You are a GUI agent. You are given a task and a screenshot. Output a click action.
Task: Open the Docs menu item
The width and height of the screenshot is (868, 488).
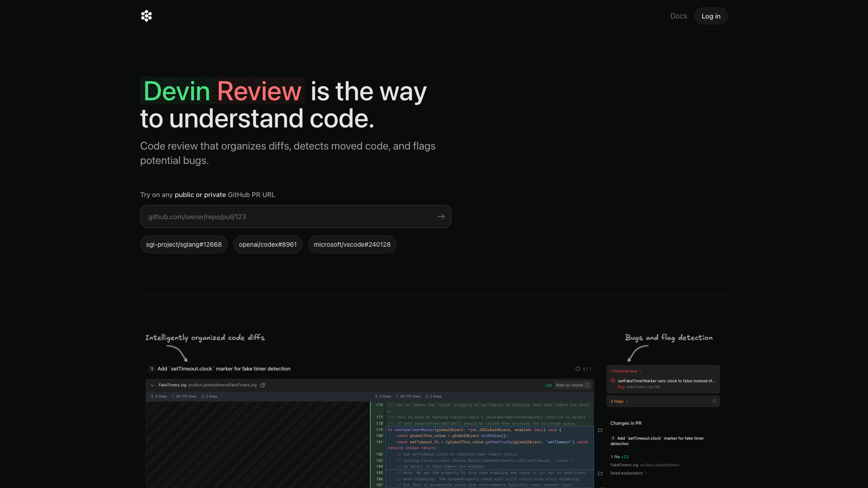tap(678, 16)
